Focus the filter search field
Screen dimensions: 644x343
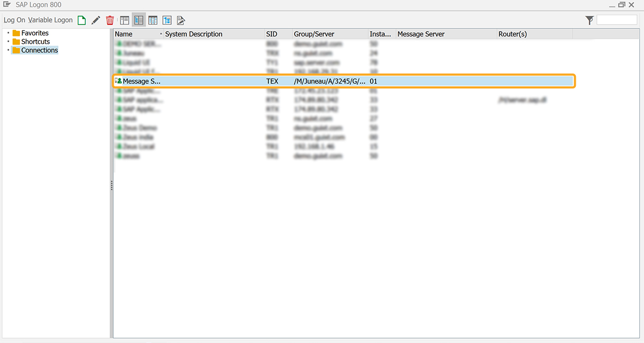point(617,20)
